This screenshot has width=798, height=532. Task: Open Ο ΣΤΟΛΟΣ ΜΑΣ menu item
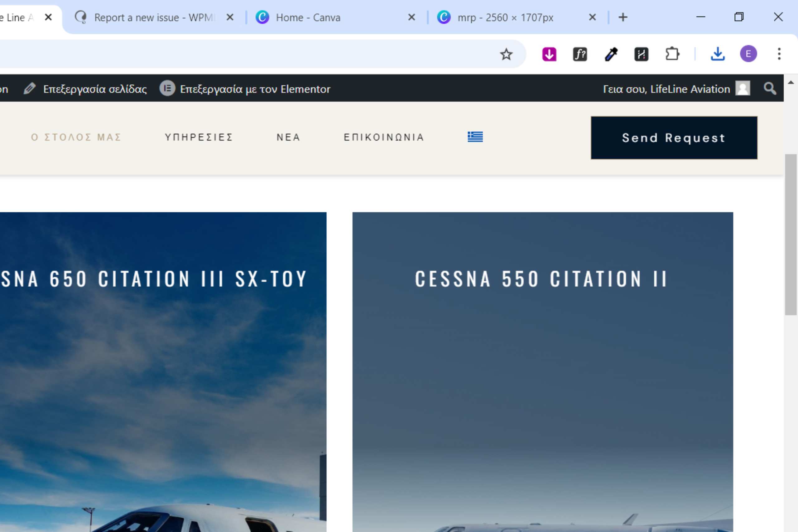[76, 137]
